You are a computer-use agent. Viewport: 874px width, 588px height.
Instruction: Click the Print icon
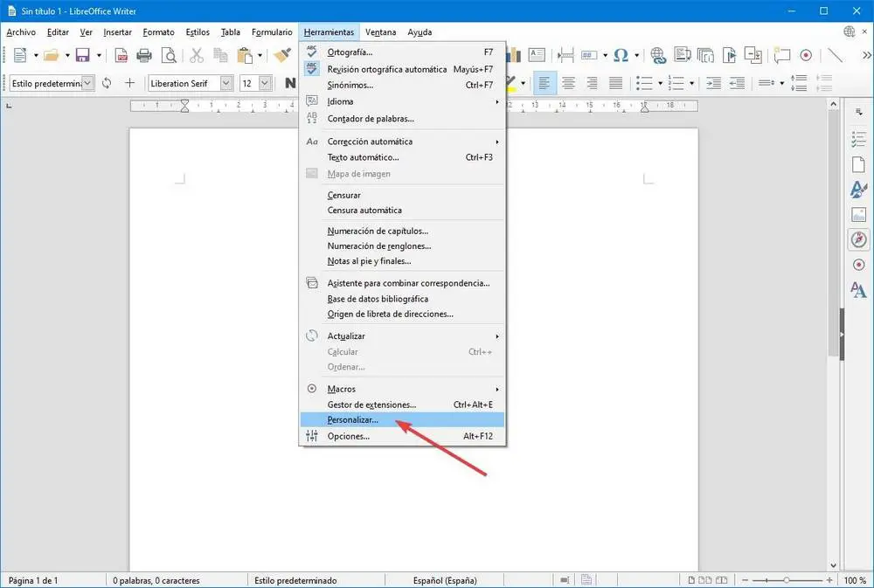(144, 55)
